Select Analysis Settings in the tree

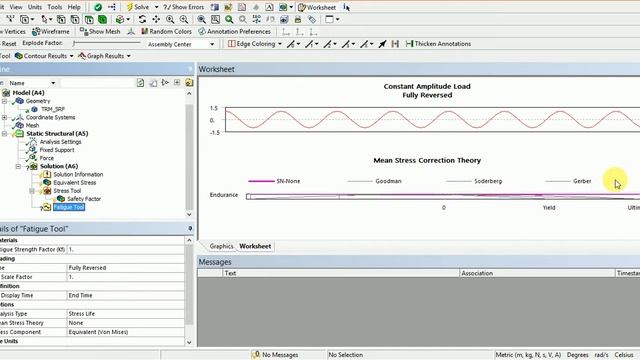pos(60,142)
